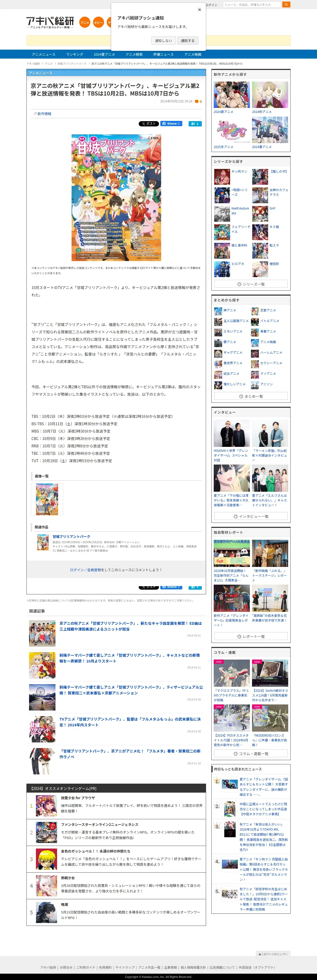The image size is (317, 980).
Task: Click the 通知する button
Action: [x=188, y=41]
